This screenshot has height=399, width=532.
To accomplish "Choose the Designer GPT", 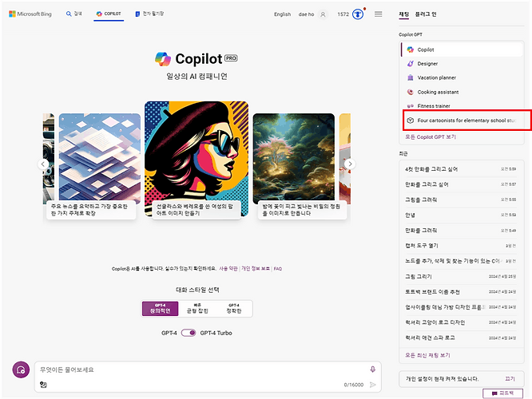I will click(462, 63).
